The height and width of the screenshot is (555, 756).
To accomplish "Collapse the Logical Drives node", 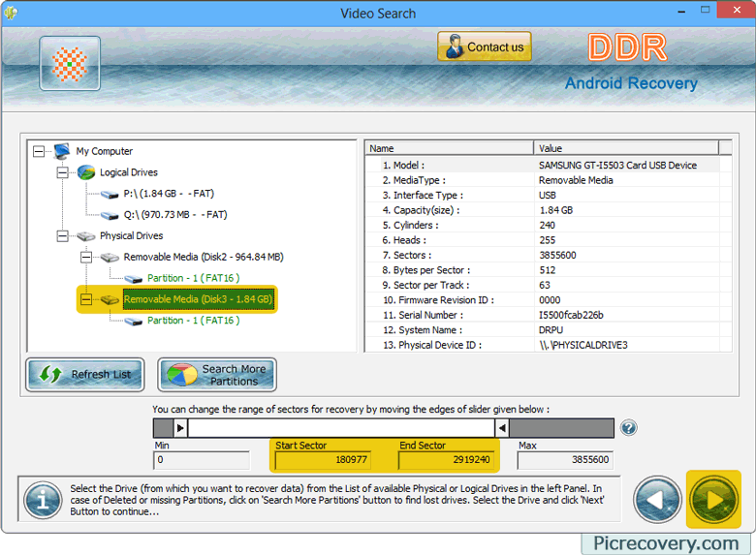I will 62,172.
